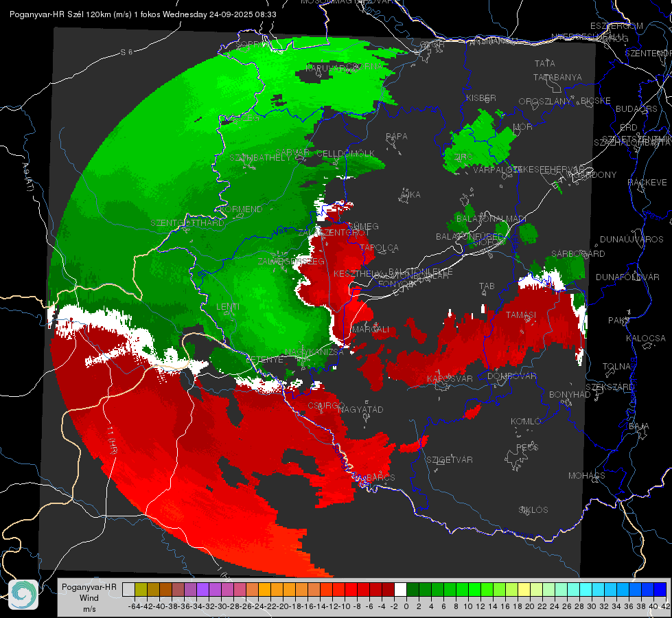Viewport: 672px width, 618px height.
Task: Click the GARDONY city label
Action: tap(595, 175)
